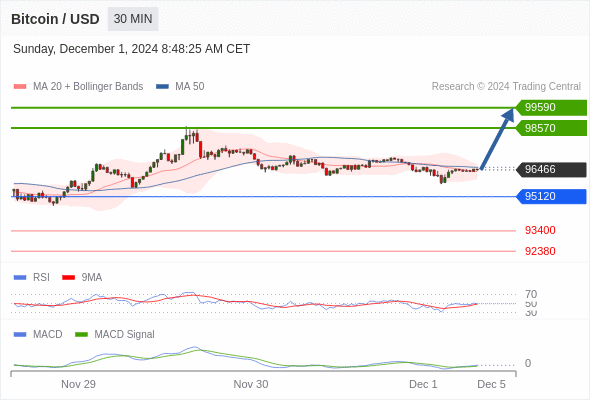
Task: Click the Dec 1 date axis label
Action: pyautogui.click(x=423, y=384)
